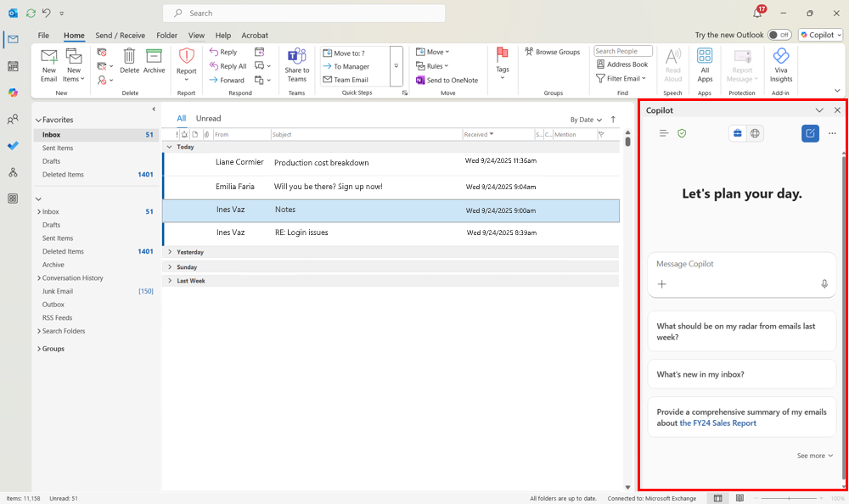Switch to Send / Receive tab

[x=121, y=35]
